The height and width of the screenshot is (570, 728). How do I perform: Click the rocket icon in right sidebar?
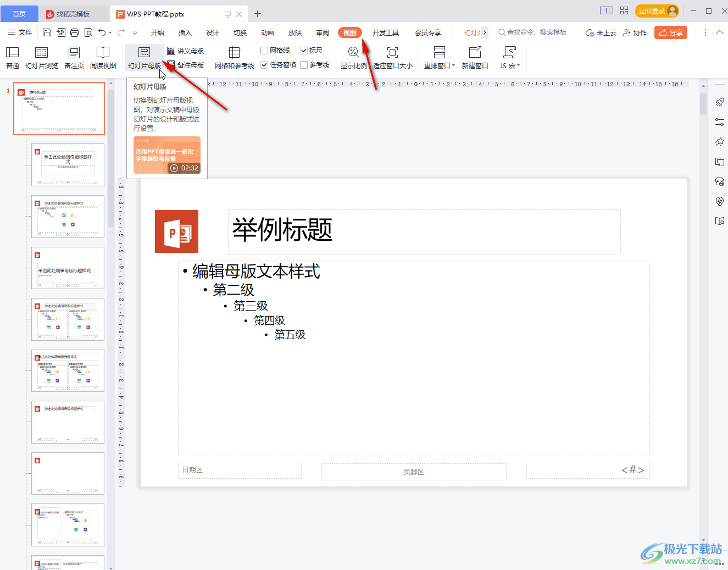click(x=720, y=102)
